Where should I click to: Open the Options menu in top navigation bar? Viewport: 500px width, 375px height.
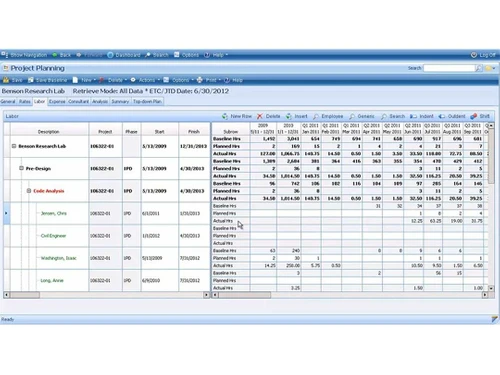[x=186, y=55]
